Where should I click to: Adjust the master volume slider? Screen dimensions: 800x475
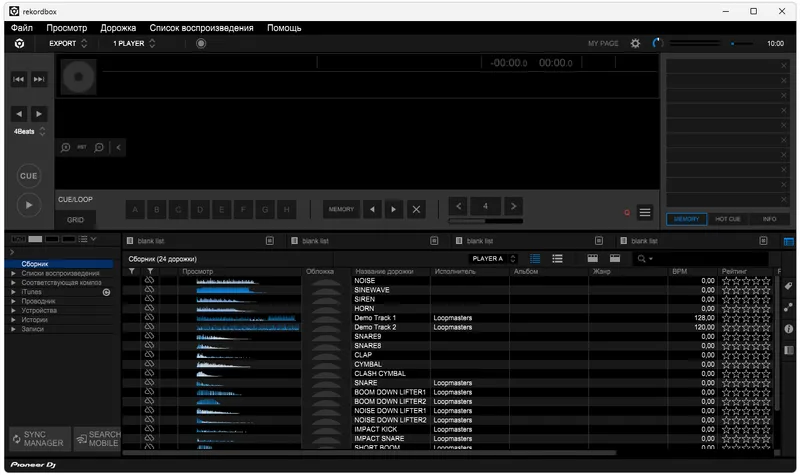(x=741, y=44)
